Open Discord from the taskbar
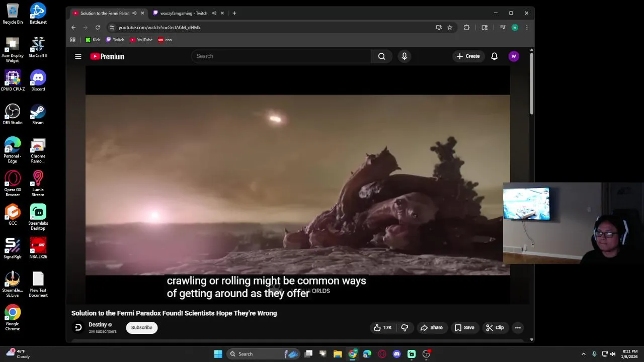The height and width of the screenshot is (362, 644). coord(396,354)
